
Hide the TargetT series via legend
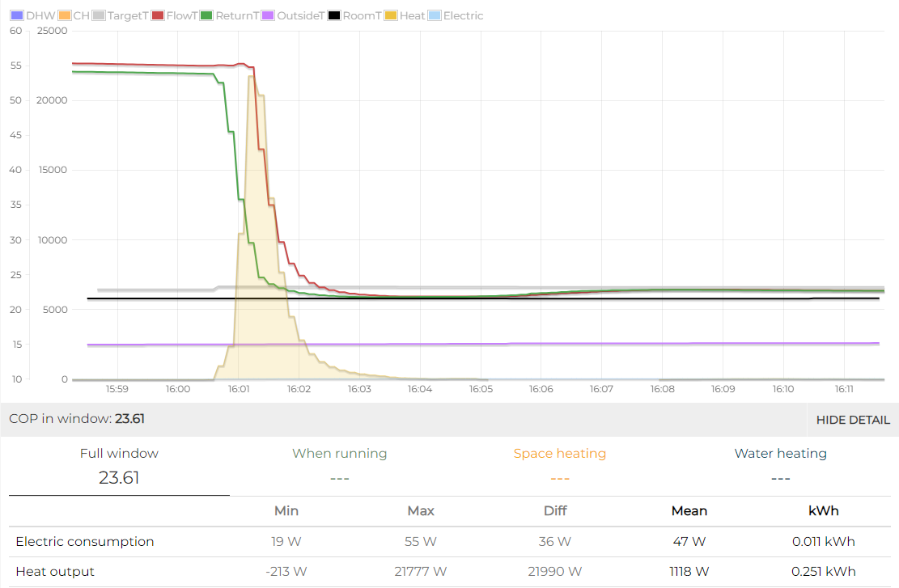tap(121, 15)
